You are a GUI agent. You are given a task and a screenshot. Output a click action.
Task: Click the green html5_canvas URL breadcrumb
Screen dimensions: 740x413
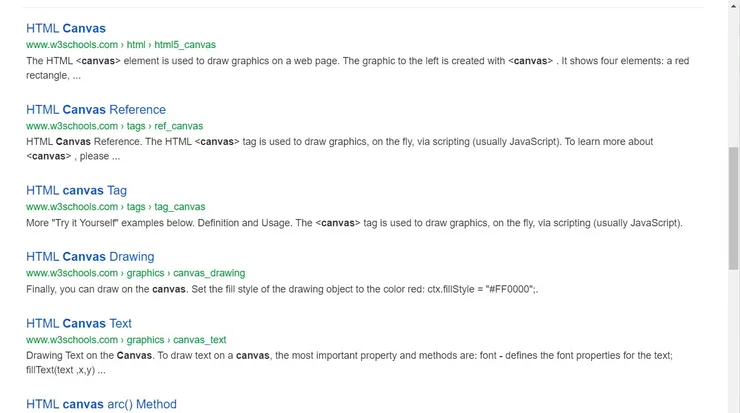pyautogui.click(x=185, y=45)
